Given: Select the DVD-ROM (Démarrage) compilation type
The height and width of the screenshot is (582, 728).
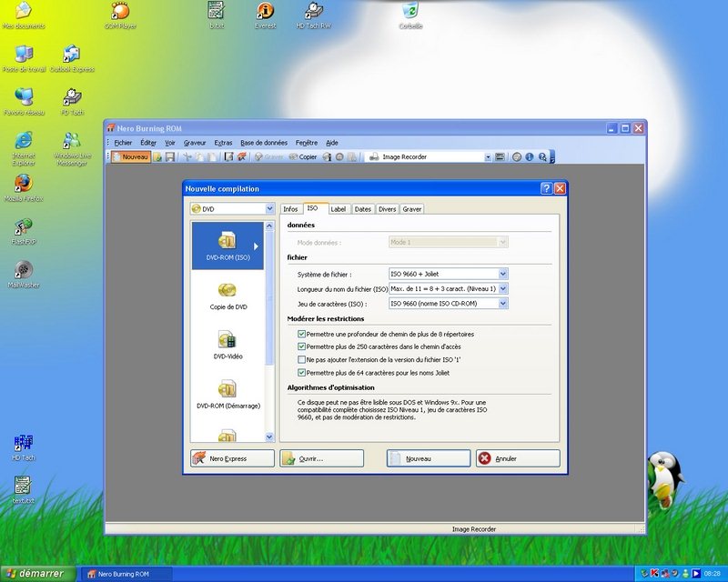Looking at the screenshot, I should click(x=227, y=395).
